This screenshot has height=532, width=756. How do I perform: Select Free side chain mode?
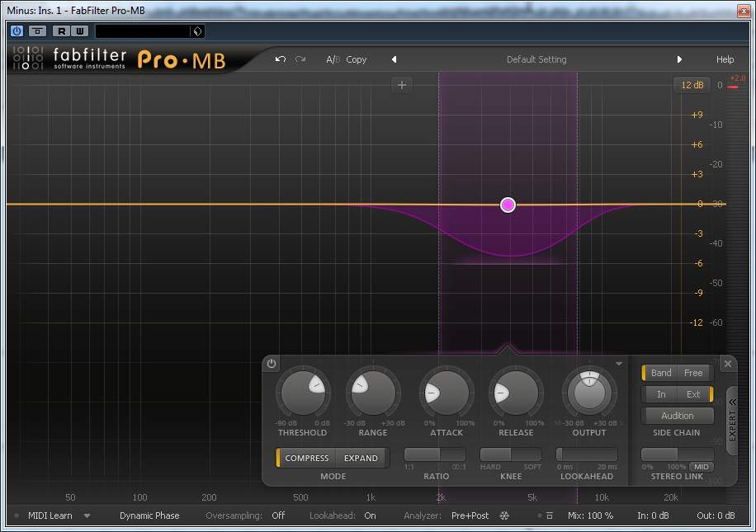693,373
